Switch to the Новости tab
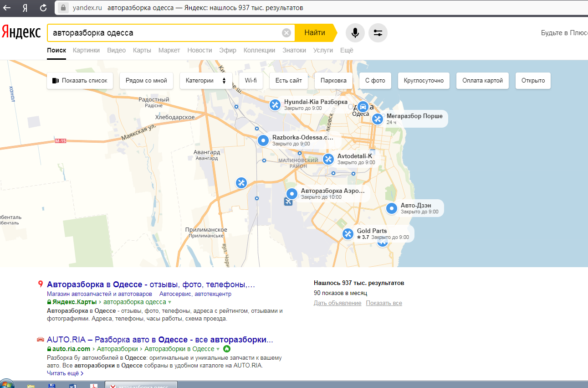This screenshot has height=388, width=588. coord(199,50)
